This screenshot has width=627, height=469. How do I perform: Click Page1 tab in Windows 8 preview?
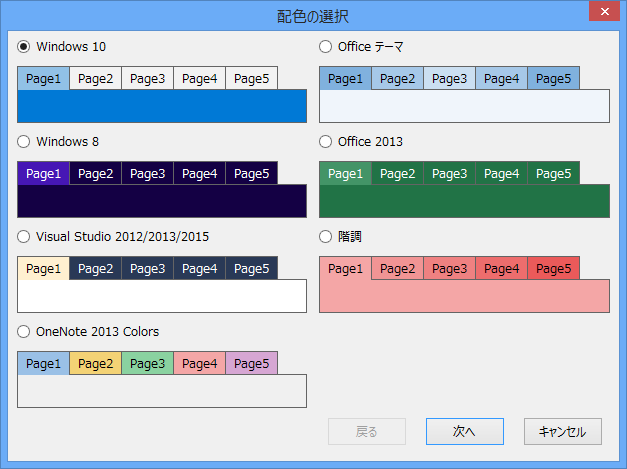[44, 174]
